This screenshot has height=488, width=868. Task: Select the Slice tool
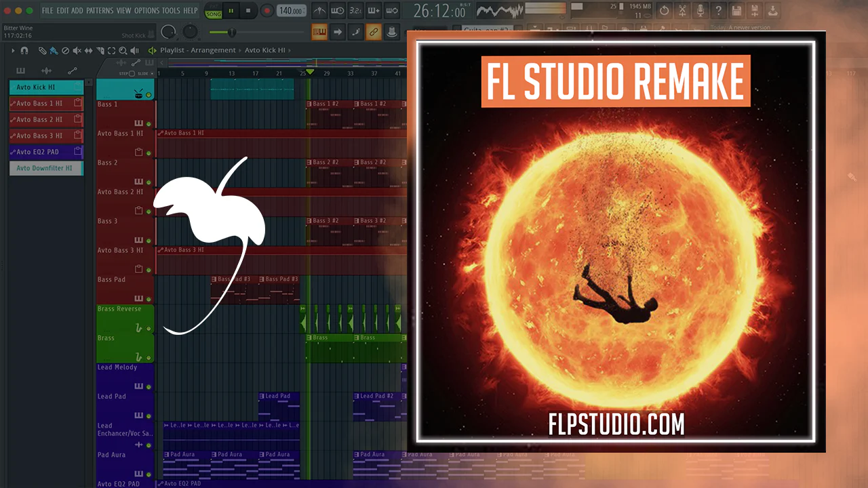pyautogui.click(x=100, y=50)
